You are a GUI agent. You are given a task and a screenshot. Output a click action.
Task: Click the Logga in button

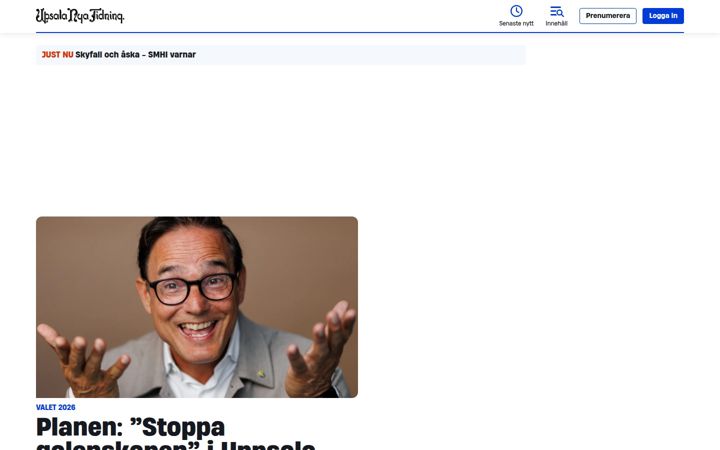pos(663,16)
